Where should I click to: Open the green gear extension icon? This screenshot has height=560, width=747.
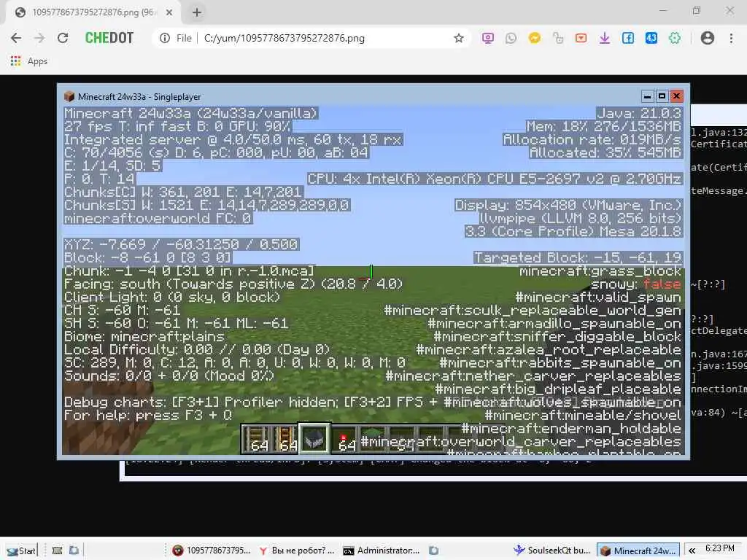coord(675,38)
